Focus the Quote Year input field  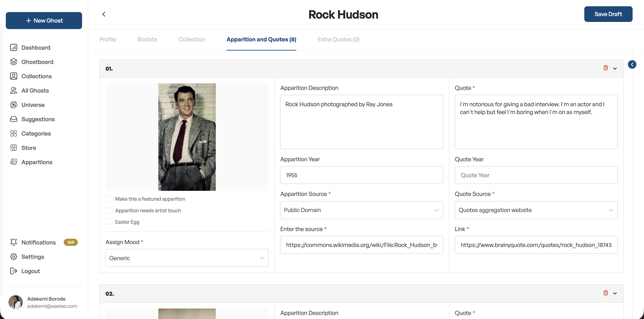pyautogui.click(x=536, y=175)
